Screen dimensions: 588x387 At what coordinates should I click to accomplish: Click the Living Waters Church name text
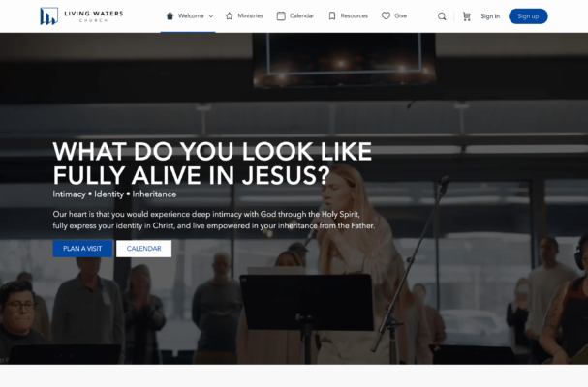[94, 16]
